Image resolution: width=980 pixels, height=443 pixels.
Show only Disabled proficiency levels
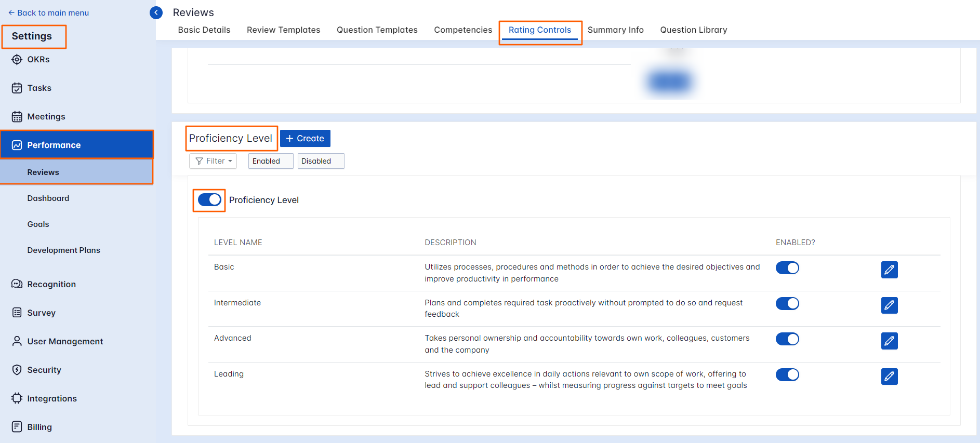tap(321, 161)
